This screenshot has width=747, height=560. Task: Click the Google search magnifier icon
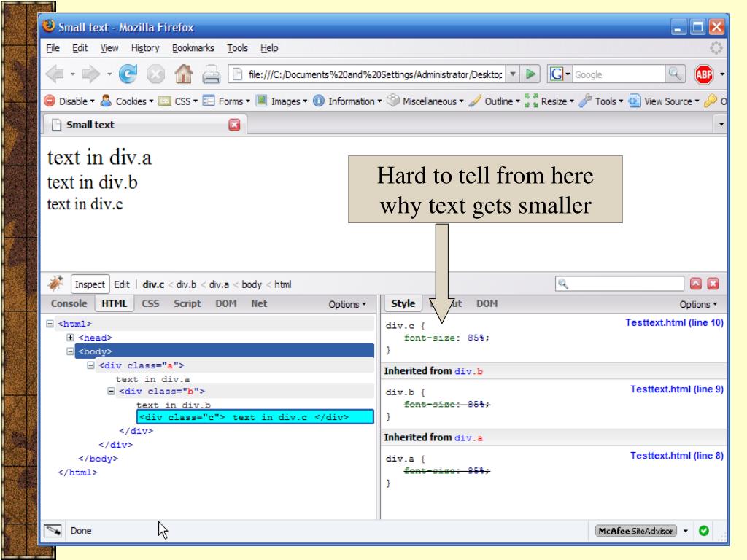pyautogui.click(x=675, y=74)
